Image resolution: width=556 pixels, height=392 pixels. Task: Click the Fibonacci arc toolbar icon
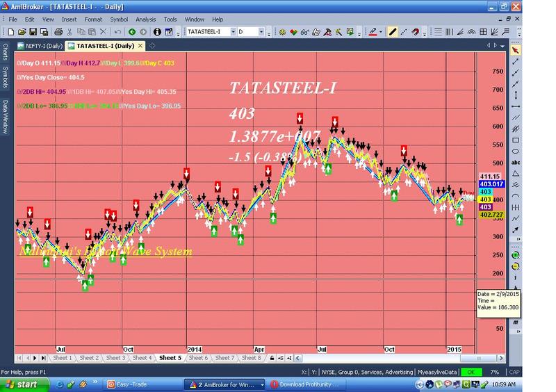pyautogui.click(x=472, y=32)
